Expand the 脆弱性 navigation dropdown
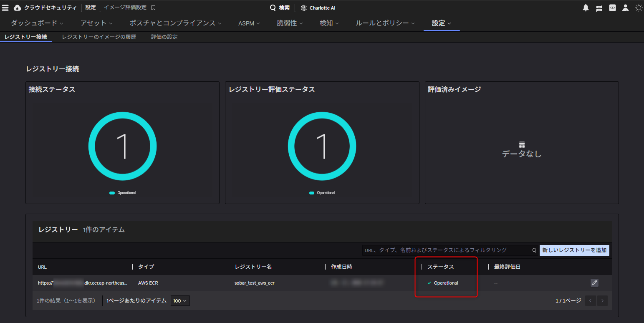644x323 pixels. click(290, 23)
